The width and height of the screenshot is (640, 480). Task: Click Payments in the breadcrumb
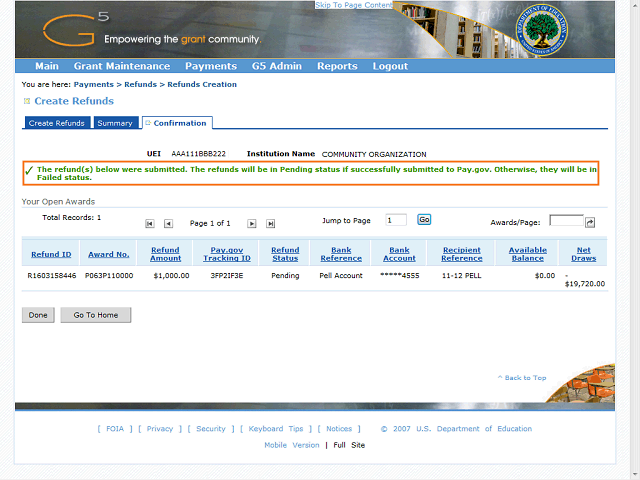coord(93,84)
